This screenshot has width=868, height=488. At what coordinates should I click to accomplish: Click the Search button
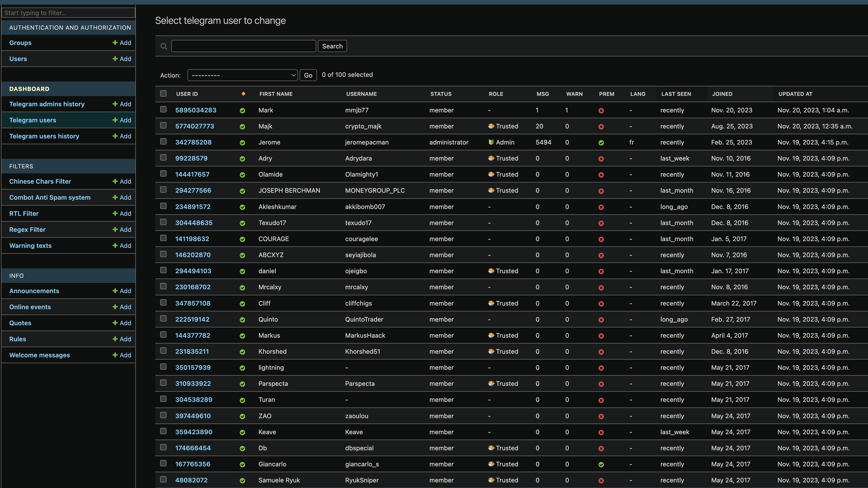(332, 46)
